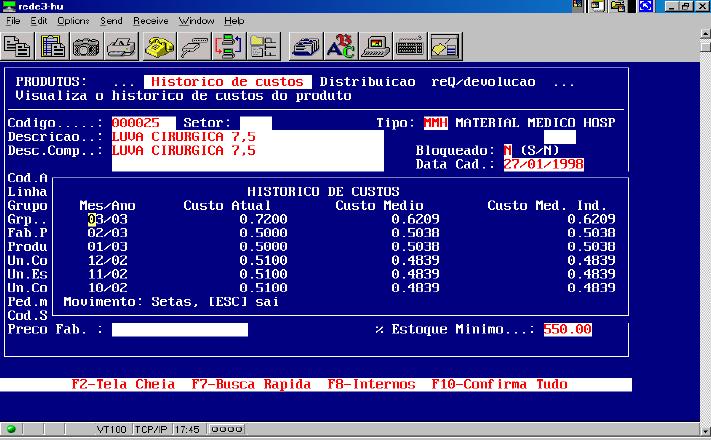Image resolution: width=711 pixels, height=440 pixels.
Task: Open the File menu
Action: click(13, 21)
